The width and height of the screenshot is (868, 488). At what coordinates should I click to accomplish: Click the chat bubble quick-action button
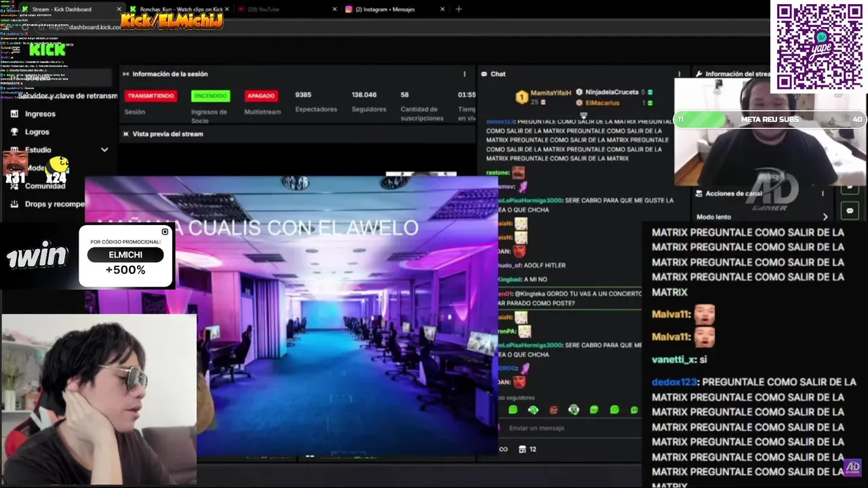pyautogui.click(x=850, y=211)
